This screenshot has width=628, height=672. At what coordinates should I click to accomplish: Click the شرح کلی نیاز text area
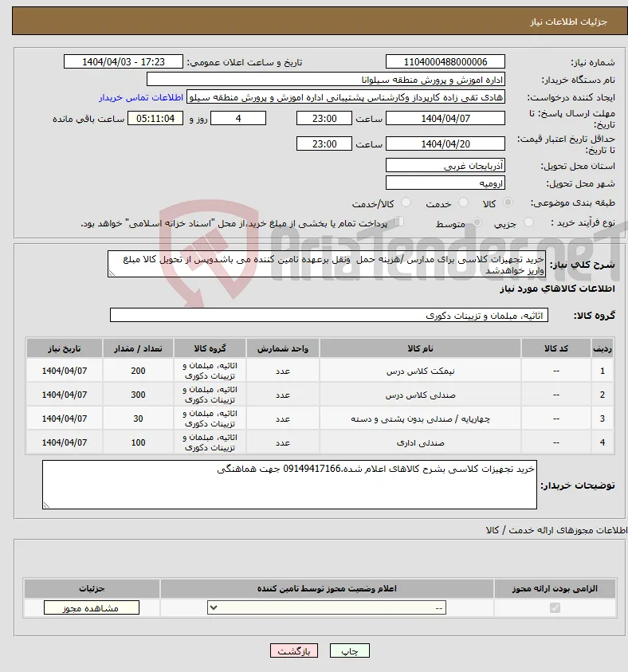pyautogui.click(x=327, y=265)
